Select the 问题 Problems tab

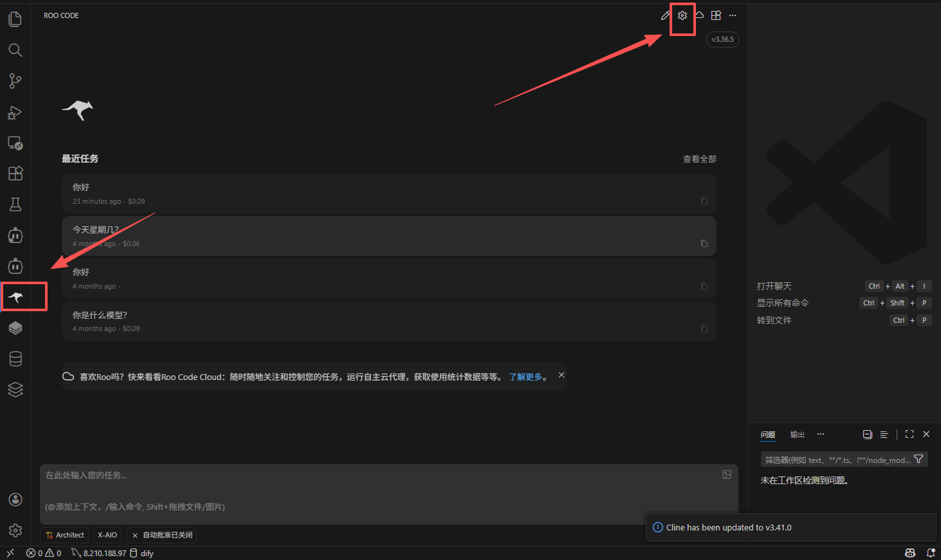pyautogui.click(x=767, y=435)
